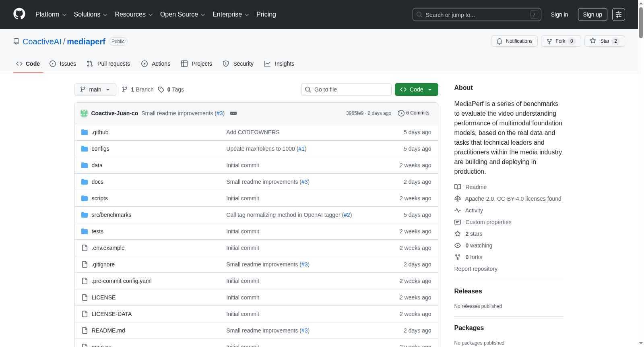Viewport: 644px width, 347px height.
Task: Click the fork icon on Fork button
Action: pos(549,41)
